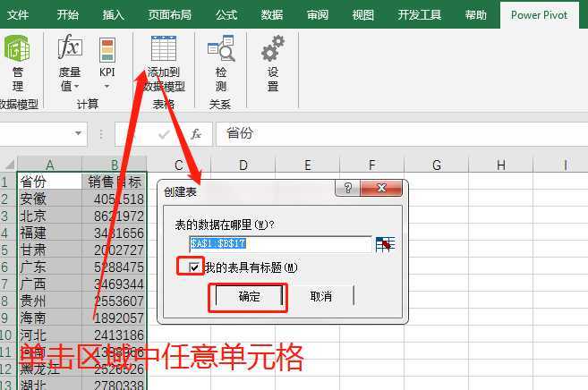Switch to the 插入 tab

click(x=114, y=14)
